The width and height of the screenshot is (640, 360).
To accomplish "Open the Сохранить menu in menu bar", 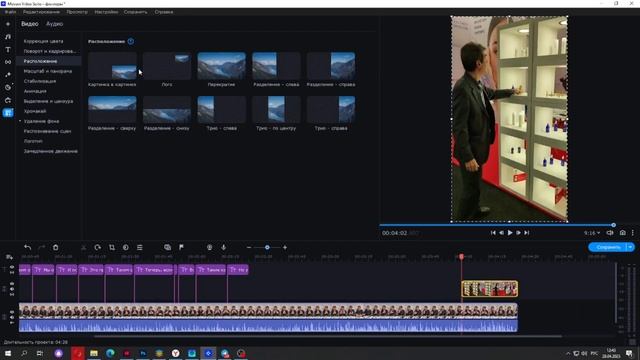I will (136, 12).
